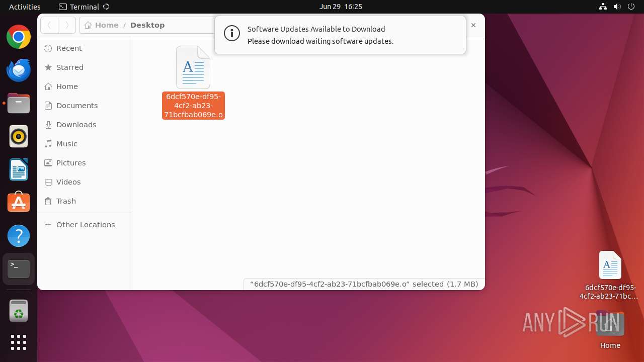Go to Home in the sidebar

tap(85, 86)
